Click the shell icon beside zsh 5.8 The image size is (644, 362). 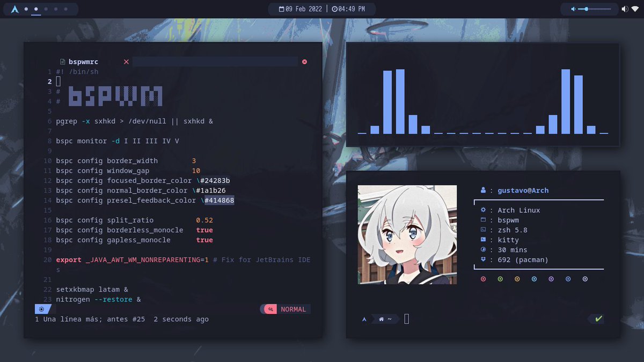click(x=483, y=230)
